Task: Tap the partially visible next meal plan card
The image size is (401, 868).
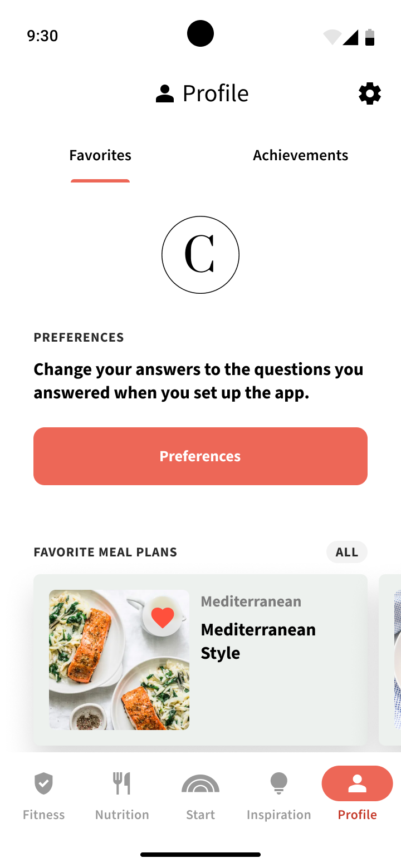Action: coord(391,660)
